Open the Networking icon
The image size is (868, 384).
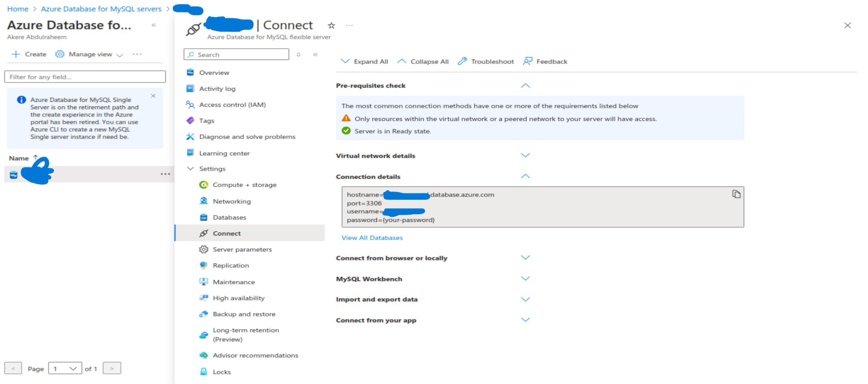click(204, 201)
